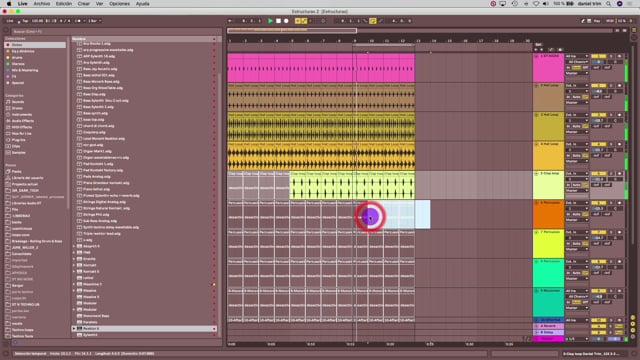Image resolution: width=640 pixels, height=360 pixels.
Task: Toggle track activator on pink track 1
Action: pos(598,56)
